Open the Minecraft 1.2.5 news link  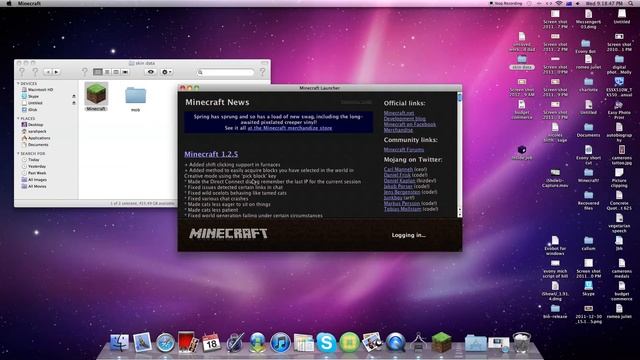click(x=211, y=154)
